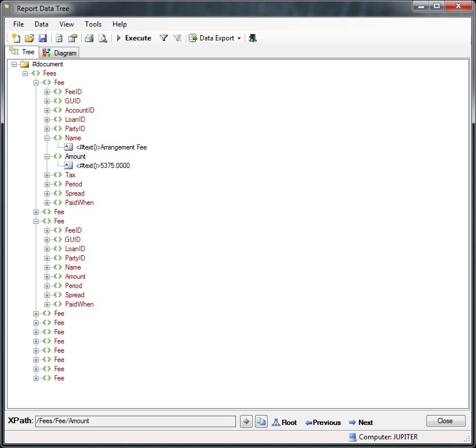The image size is (476, 448).
Task: Collapse the Amount node
Action: 47,156
